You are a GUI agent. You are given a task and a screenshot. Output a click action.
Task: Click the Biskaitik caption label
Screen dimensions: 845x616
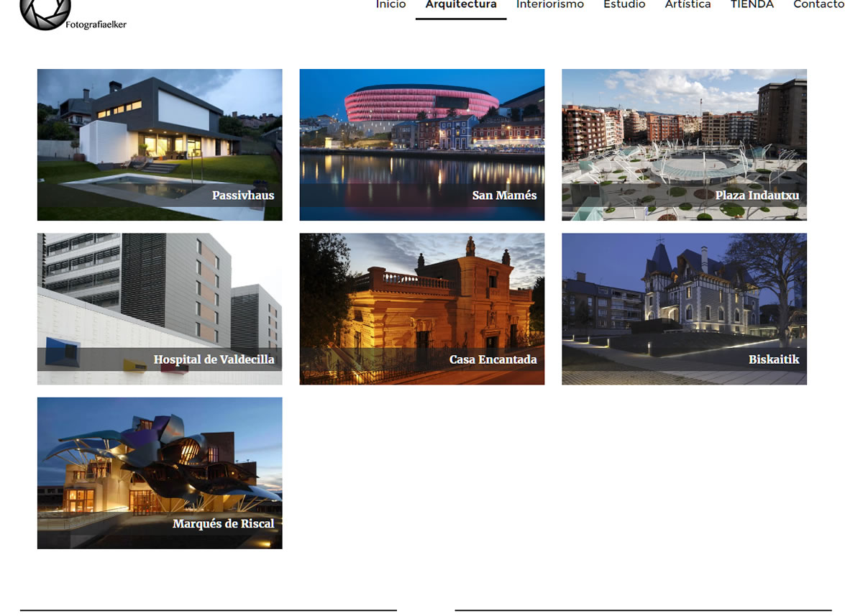point(774,359)
